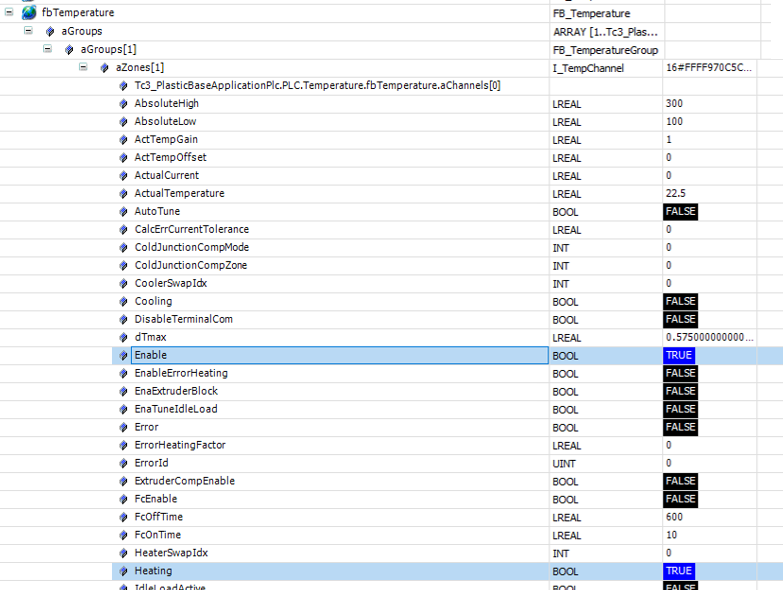Click the icon beside EnableErrorHeating

click(x=123, y=373)
